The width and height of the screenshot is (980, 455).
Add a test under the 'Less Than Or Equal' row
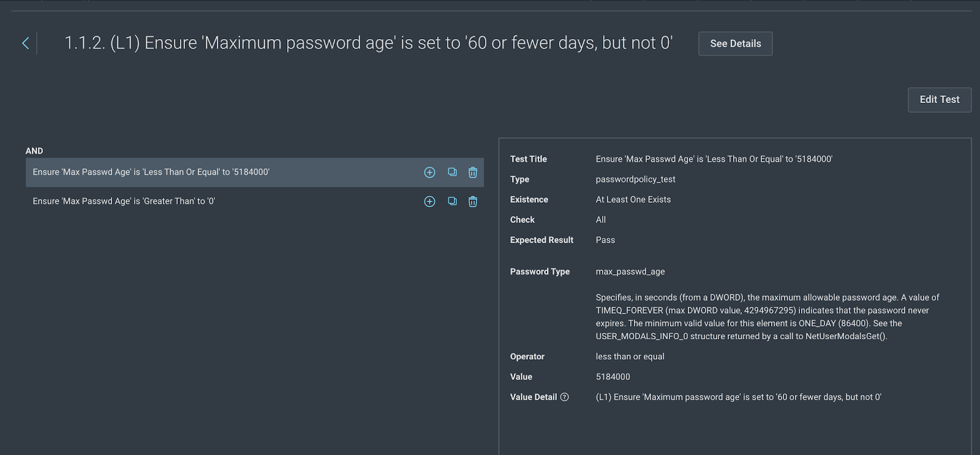(429, 173)
